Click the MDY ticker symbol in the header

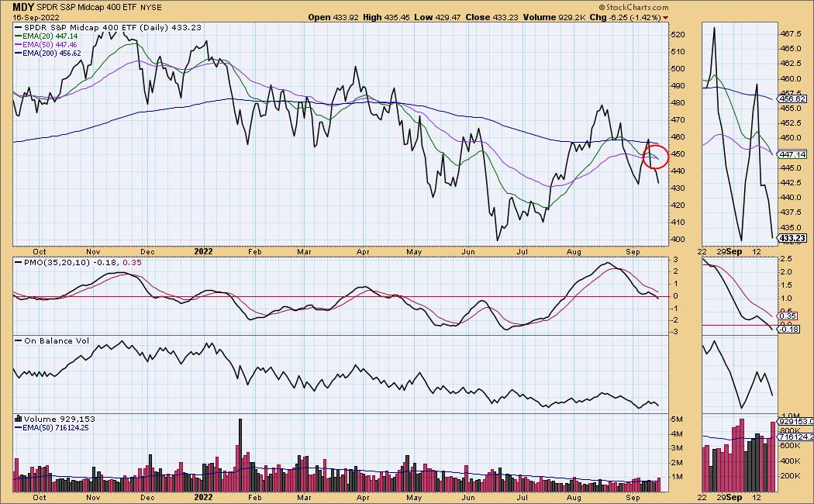click(23, 7)
